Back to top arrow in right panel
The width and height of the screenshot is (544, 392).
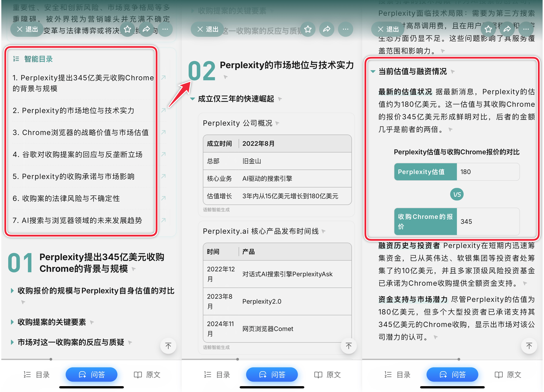click(x=529, y=346)
